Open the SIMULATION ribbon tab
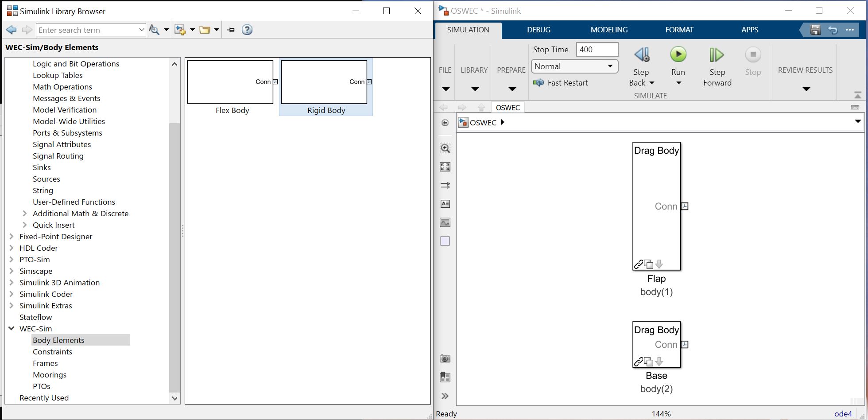The image size is (868, 420). click(468, 30)
